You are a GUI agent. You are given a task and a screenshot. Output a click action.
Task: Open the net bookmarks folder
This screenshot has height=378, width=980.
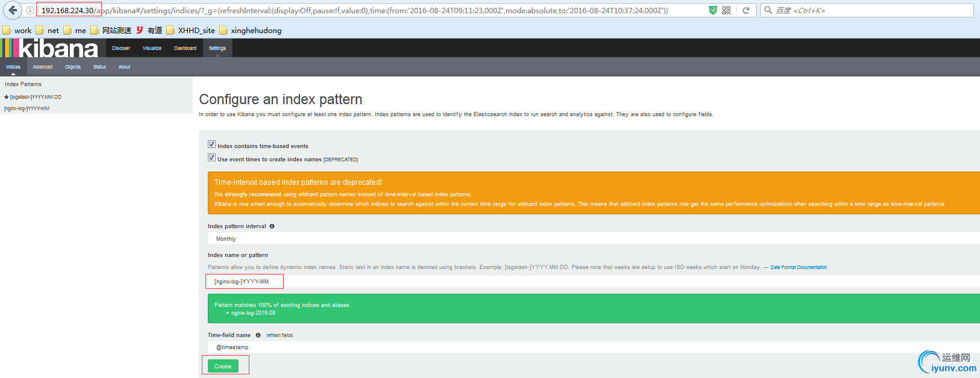pos(48,30)
